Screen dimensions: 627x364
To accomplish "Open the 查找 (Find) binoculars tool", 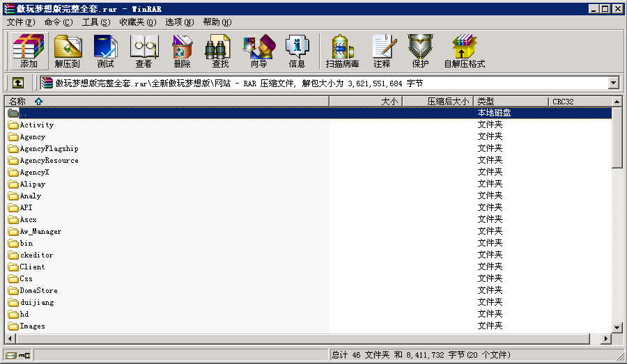I will pos(220,51).
